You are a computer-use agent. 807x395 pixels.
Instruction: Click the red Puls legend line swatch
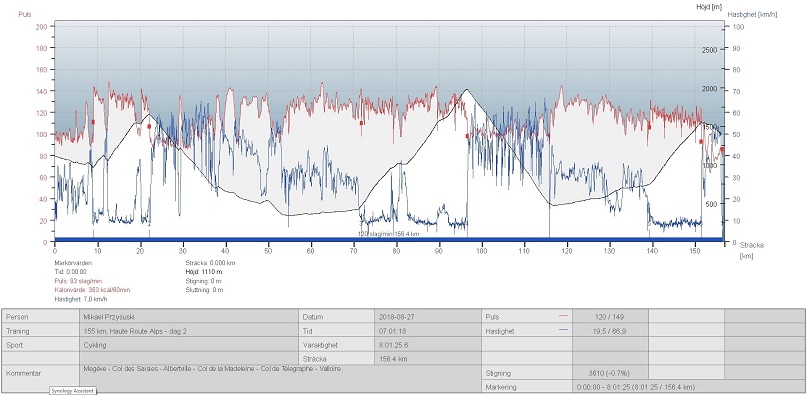[563, 316]
